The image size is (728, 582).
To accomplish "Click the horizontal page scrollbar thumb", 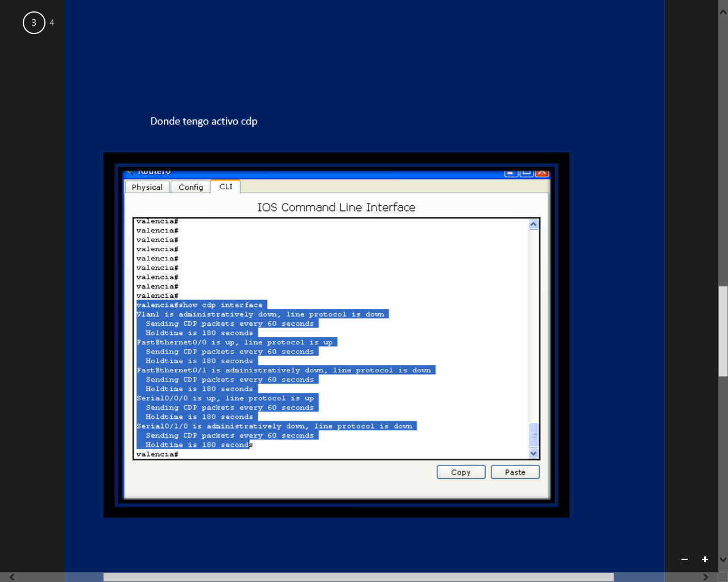I will (358, 577).
